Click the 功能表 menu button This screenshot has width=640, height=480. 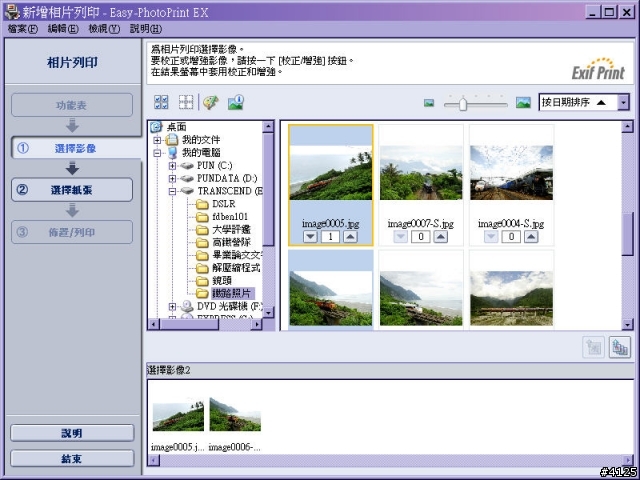[x=72, y=105]
